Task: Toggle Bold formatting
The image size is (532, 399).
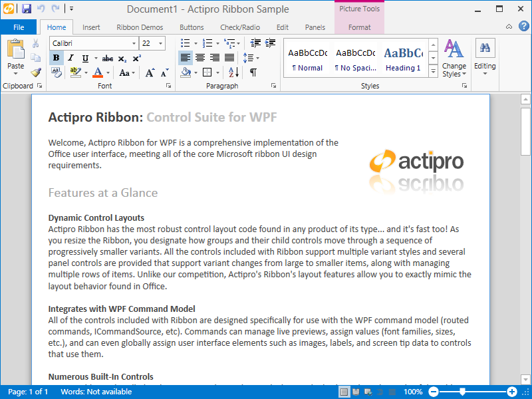Action: coord(57,58)
